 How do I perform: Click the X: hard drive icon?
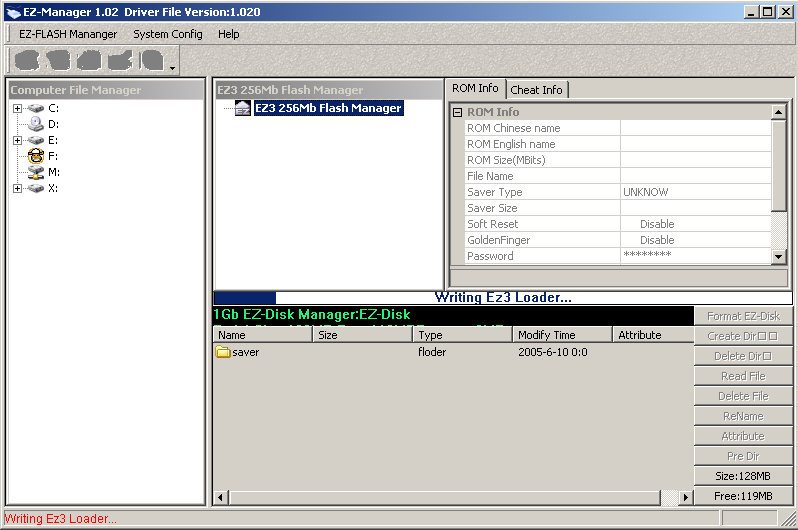[36, 188]
